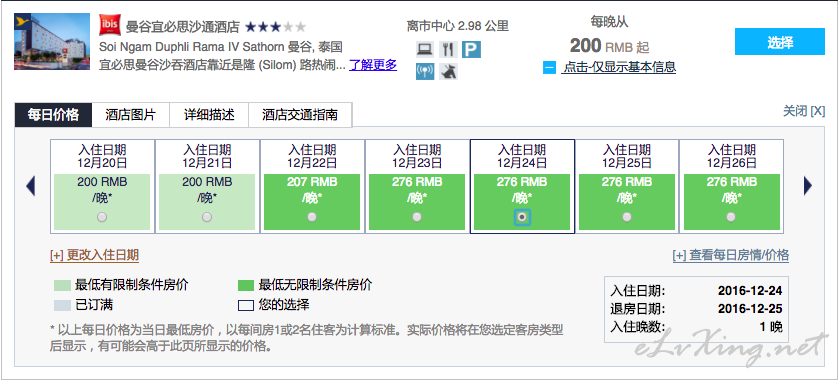Image resolution: width=839 pixels, height=380 pixels.
Task: Open the 详细描述 tab
Action: pyautogui.click(x=209, y=115)
